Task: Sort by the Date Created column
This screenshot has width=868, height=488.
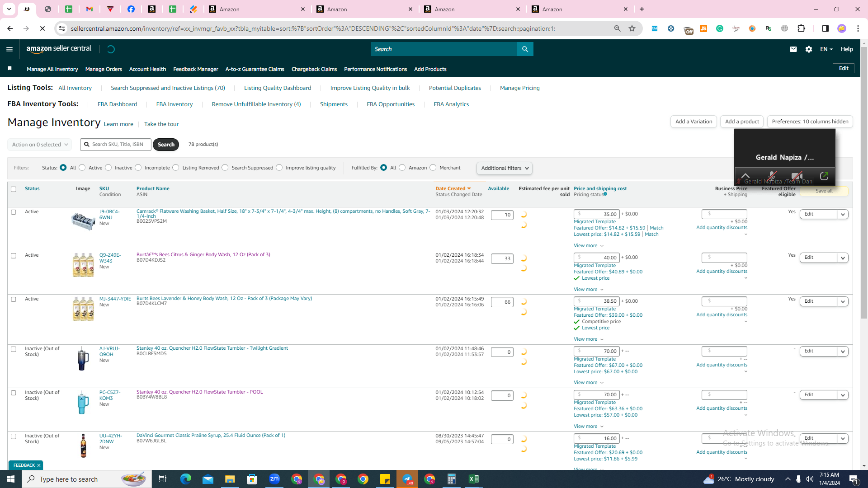Action: [453, 188]
